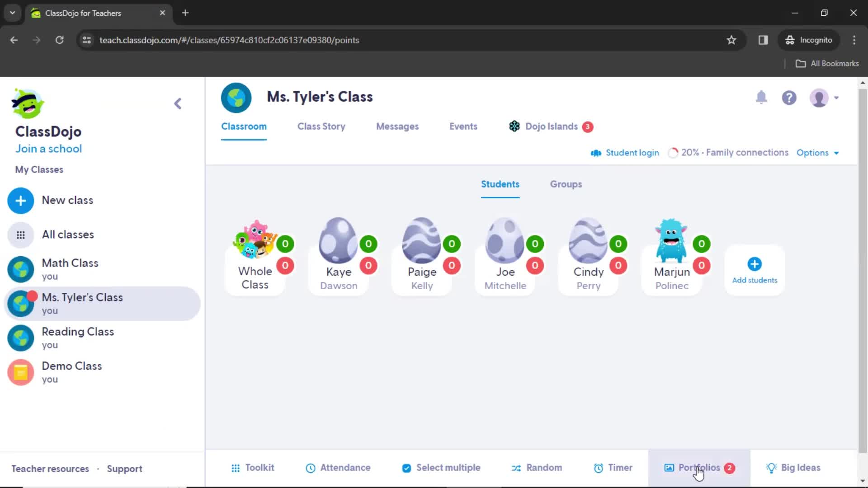The image size is (868, 488).
Task: Expand the Options dropdown
Action: pos(818,153)
